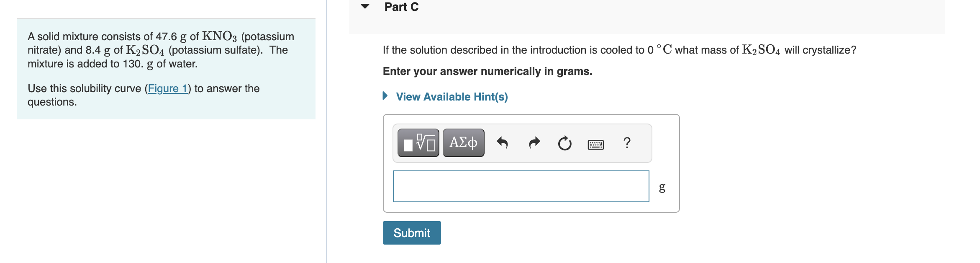Select the problem introduction panel
The image size is (980, 263).
click(165, 68)
